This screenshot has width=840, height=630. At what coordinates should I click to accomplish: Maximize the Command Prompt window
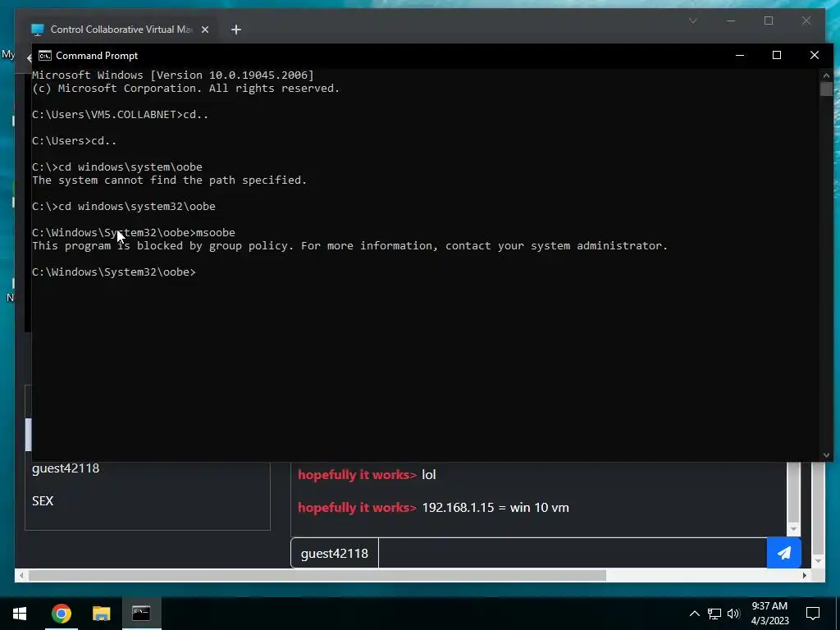[x=777, y=55]
